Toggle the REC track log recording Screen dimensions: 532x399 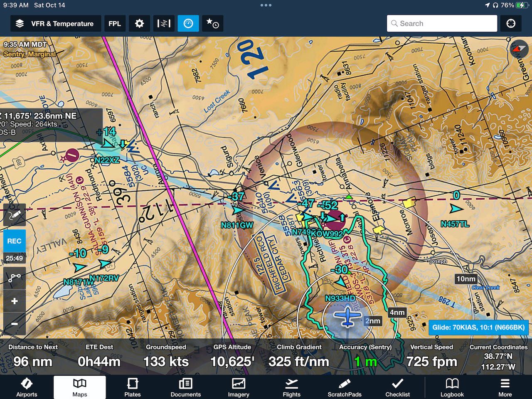coord(14,241)
